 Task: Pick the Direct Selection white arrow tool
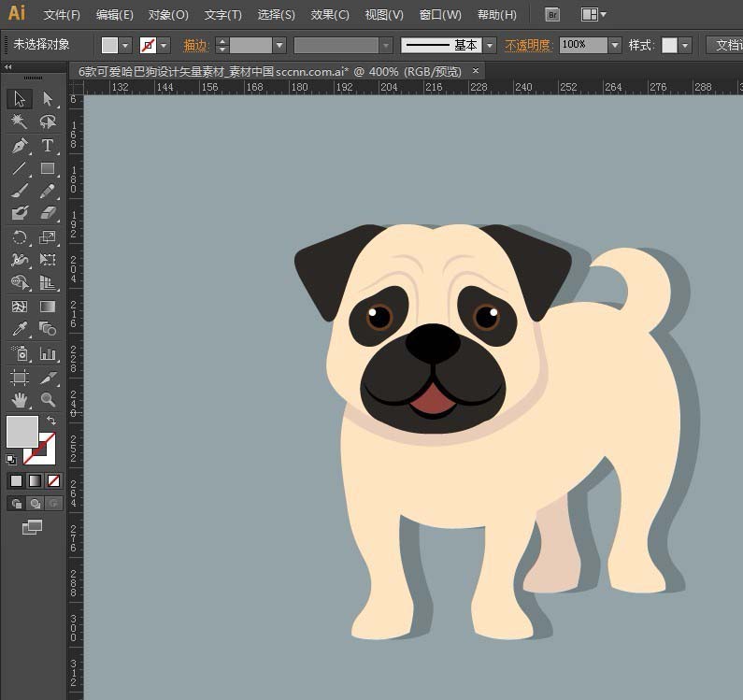pyautogui.click(x=48, y=99)
